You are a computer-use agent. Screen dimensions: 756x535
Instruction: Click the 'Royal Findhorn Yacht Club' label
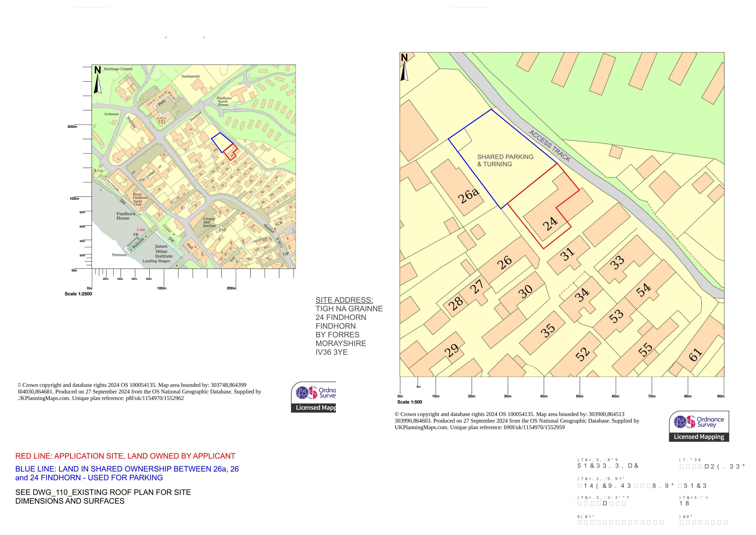pos(140,199)
